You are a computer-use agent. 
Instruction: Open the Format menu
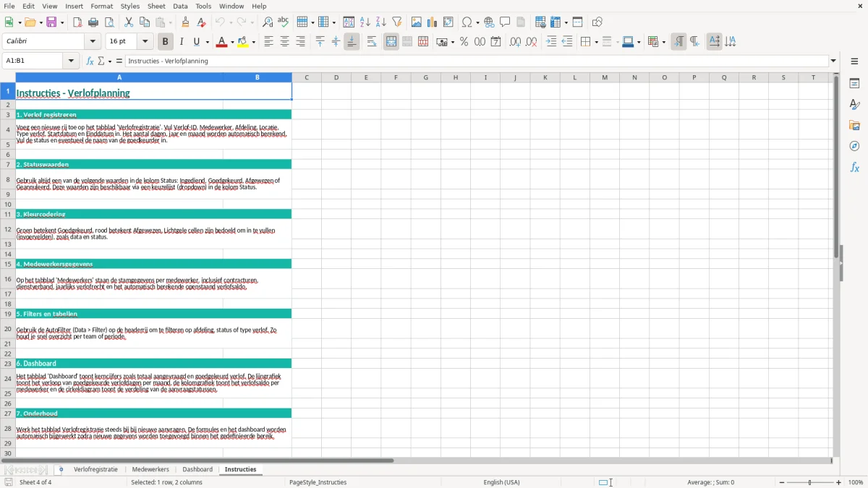pyautogui.click(x=102, y=6)
